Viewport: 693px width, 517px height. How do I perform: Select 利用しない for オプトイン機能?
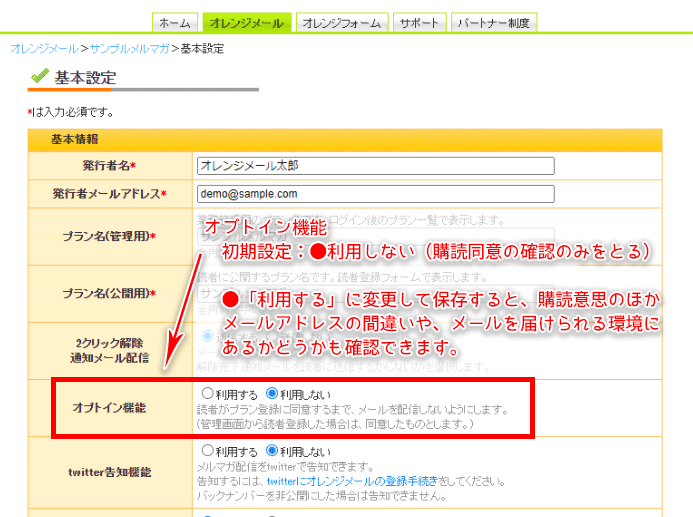pyautogui.click(x=272, y=393)
